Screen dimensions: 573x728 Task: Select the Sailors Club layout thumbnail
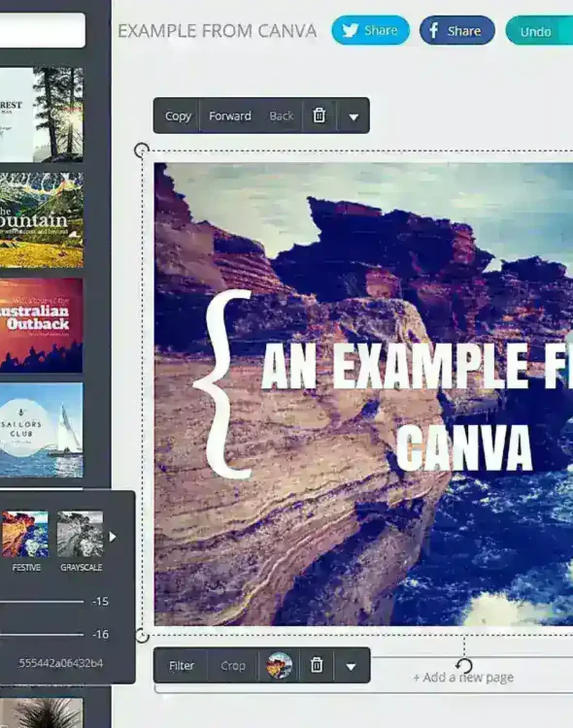[42, 430]
